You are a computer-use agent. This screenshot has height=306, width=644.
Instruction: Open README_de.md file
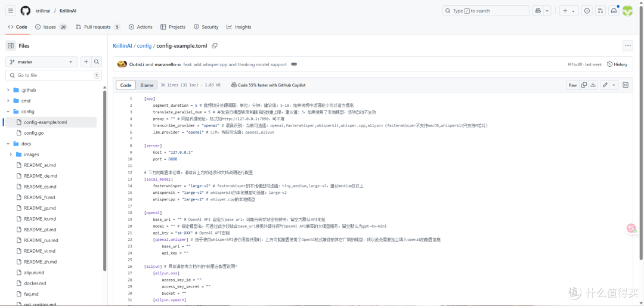click(41, 176)
